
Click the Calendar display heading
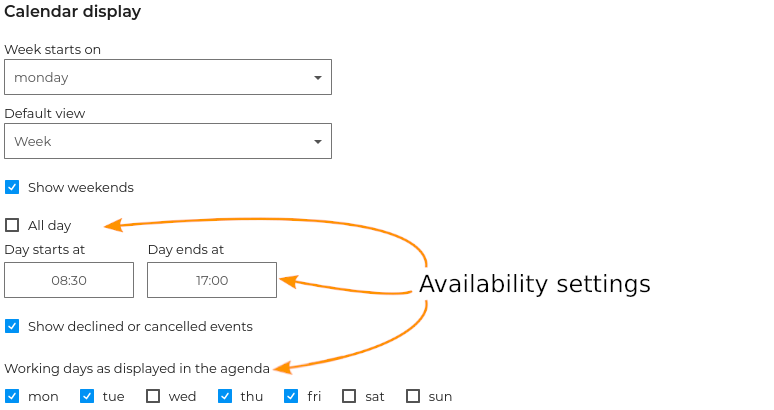coord(72,12)
